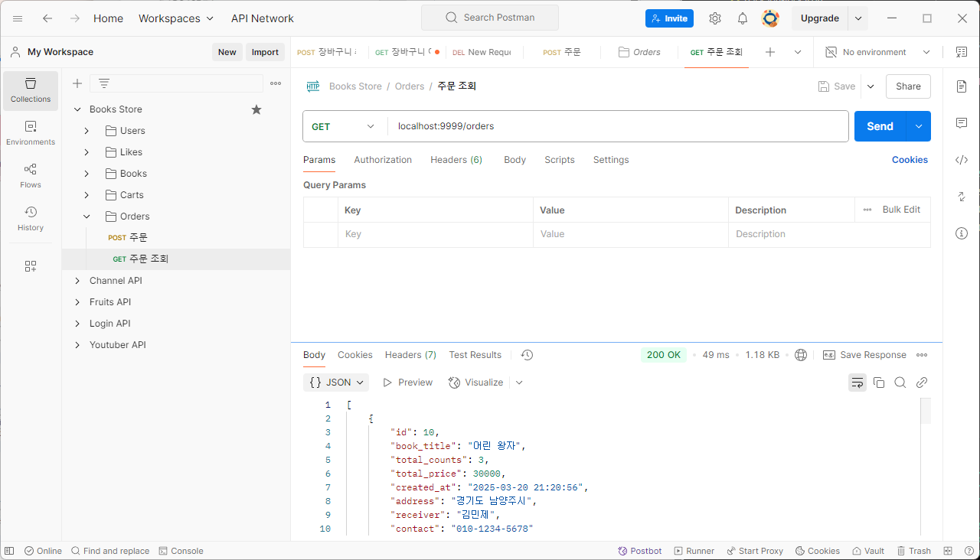Click the Bulk Edit link
The image size is (980, 560).
point(901,210)
